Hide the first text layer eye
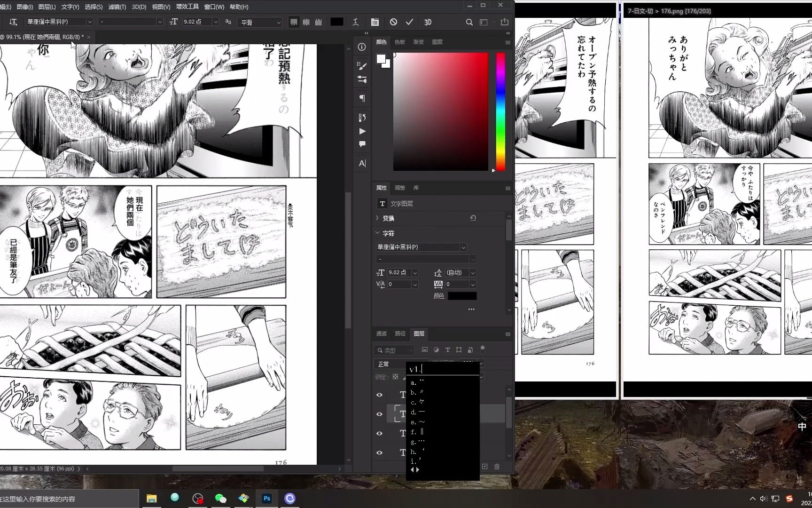 coord(379,395)
